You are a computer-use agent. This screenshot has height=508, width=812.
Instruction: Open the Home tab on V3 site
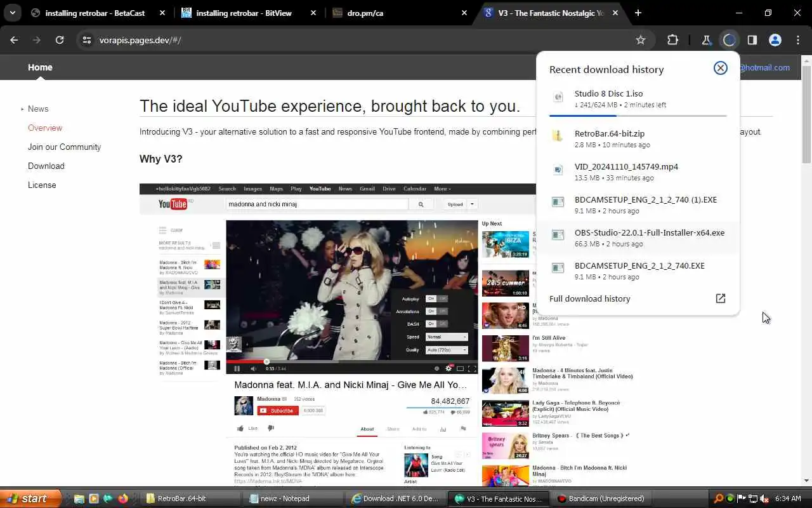(x=40, y=67)
